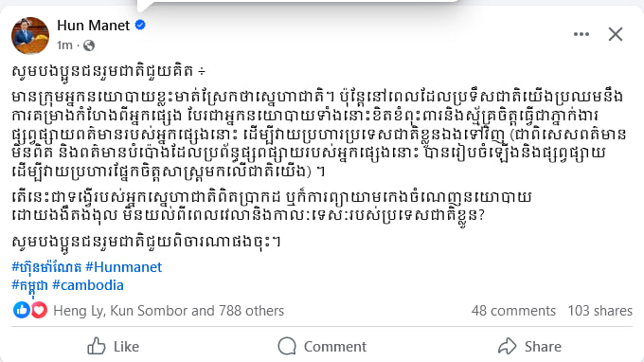Screen dimensions: 644x362
Task: Close the post with the X button
Action: point(616,34)
